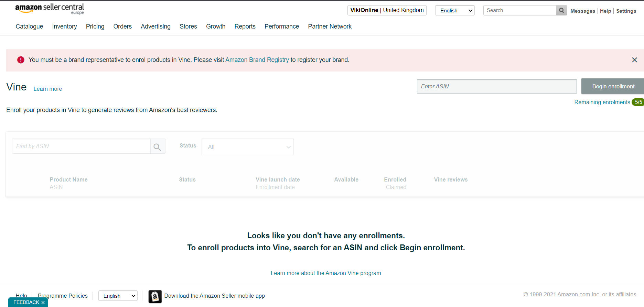Open the Performance menu
Image resolution: width=644 pixels, height=307 pixels.
click(x=282, y=26)
